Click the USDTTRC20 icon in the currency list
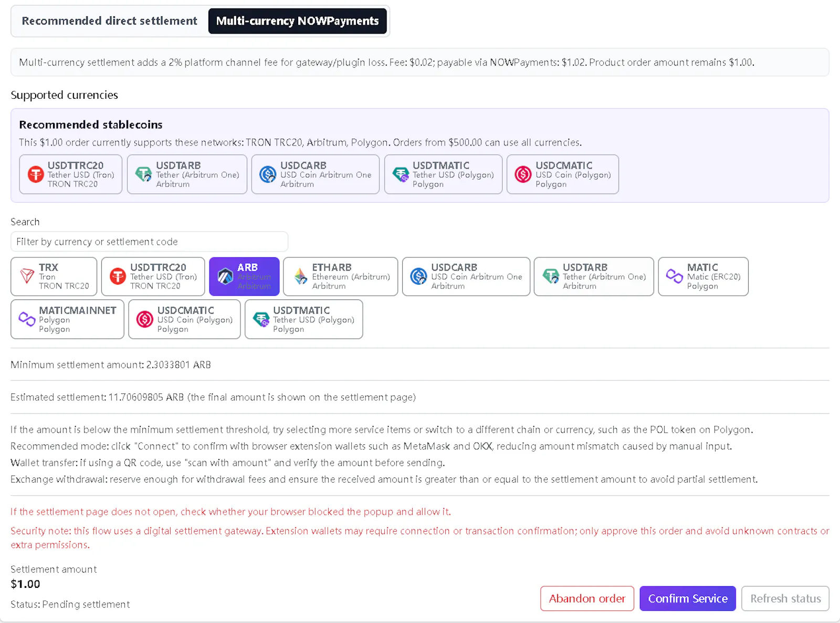Viewport: 840px width, 623px height. pyautogui.click(x=118, y=276)
